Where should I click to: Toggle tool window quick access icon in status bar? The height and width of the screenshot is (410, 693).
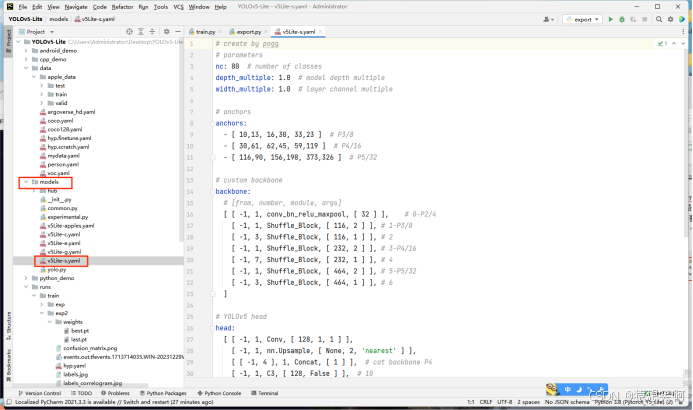pos(9,402)
